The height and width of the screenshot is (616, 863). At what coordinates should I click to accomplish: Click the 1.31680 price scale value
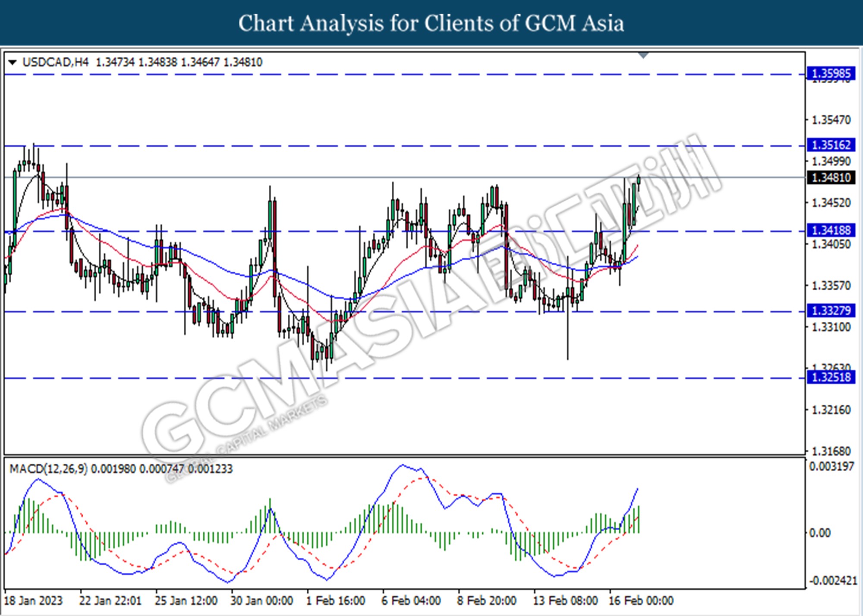pos(831,451)
